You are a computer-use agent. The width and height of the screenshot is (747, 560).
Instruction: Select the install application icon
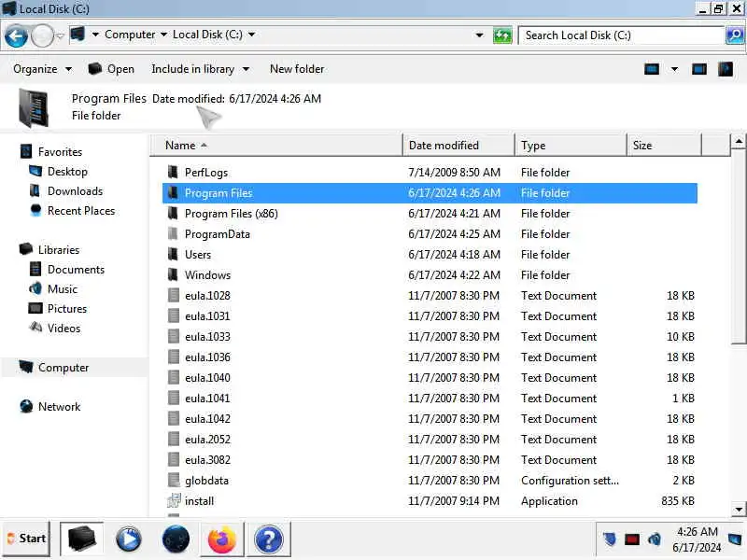[174, 500]
